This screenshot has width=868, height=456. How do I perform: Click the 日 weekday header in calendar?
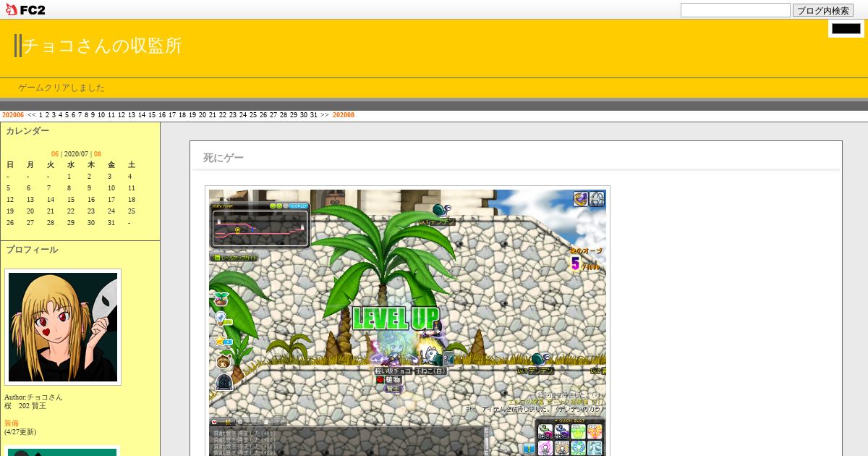(x=10, y=164)
